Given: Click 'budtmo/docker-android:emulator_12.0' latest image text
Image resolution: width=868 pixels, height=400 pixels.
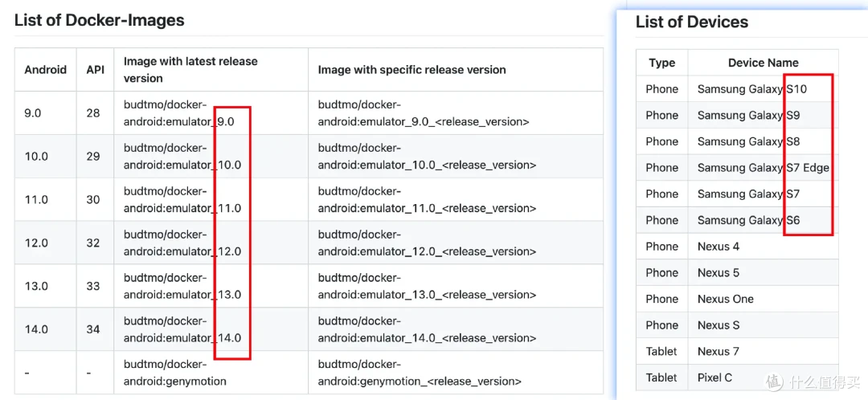Looking at the screenshot, I should click(182, 243).
